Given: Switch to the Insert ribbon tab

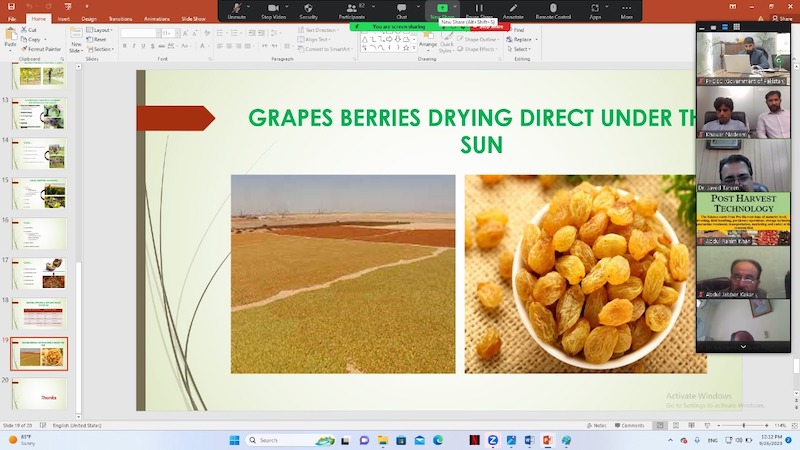Looking at the screenshot, I should pyautogui.click(x=64, y=18).
